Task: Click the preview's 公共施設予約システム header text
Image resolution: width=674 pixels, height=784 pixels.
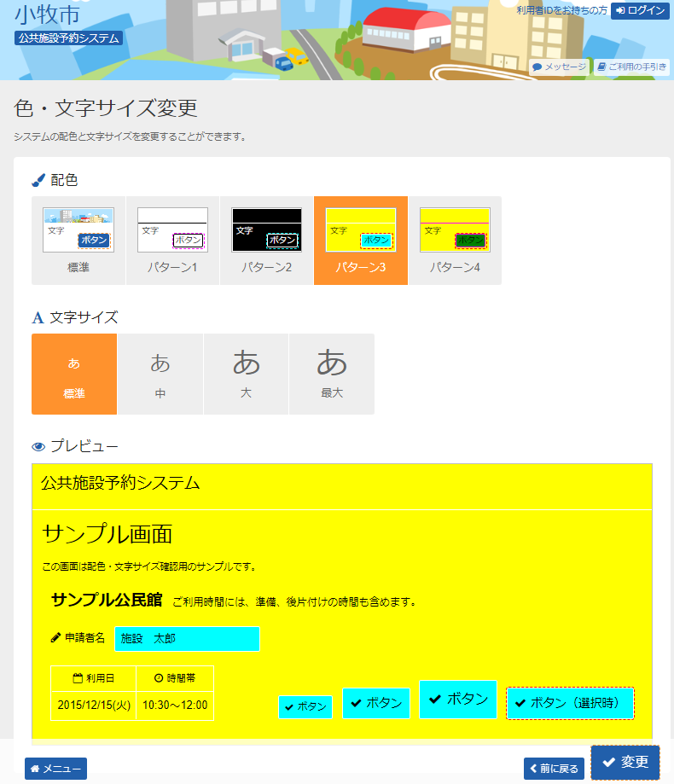Action: click(120, 483)
